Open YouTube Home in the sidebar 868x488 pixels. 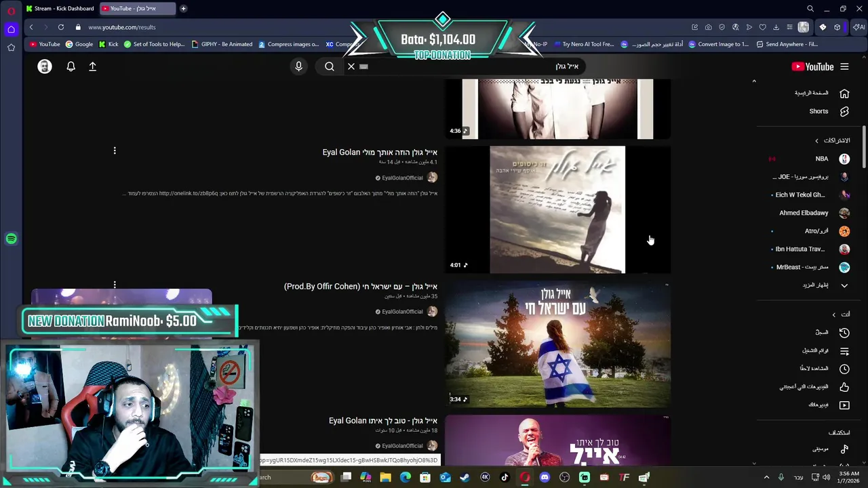pyautogui.click(x=822, y=94)
